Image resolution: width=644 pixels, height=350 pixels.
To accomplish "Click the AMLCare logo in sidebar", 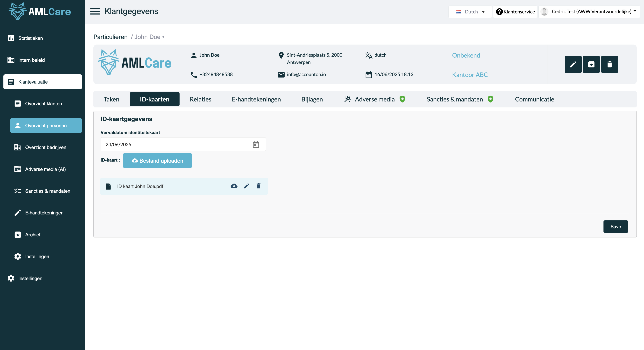I will (40, 11).
